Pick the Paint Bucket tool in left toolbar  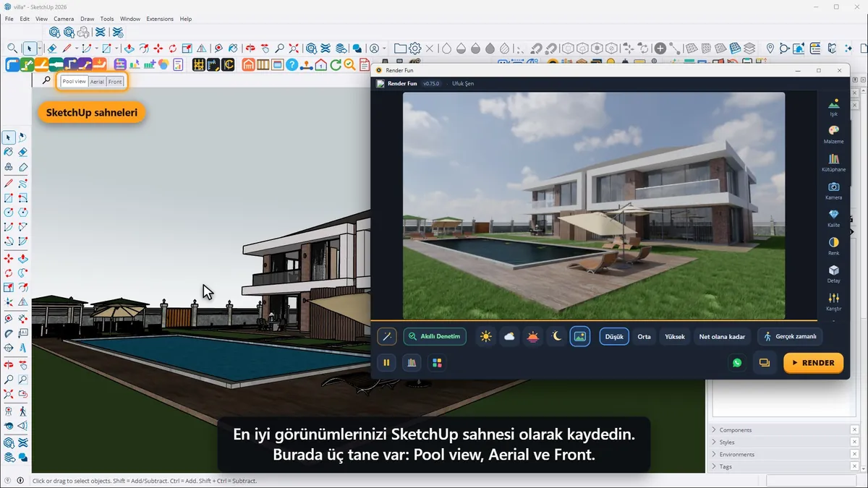click(9, 152)
